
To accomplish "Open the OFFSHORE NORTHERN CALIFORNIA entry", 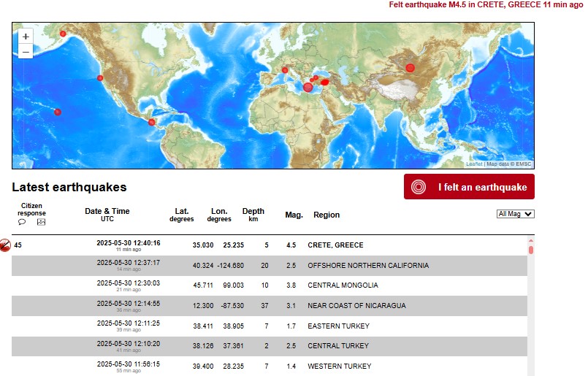I will click(x=368, y=265).
